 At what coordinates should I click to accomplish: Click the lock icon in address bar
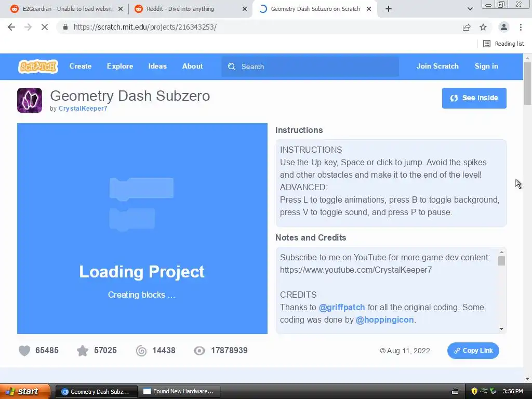pos(65,27)
